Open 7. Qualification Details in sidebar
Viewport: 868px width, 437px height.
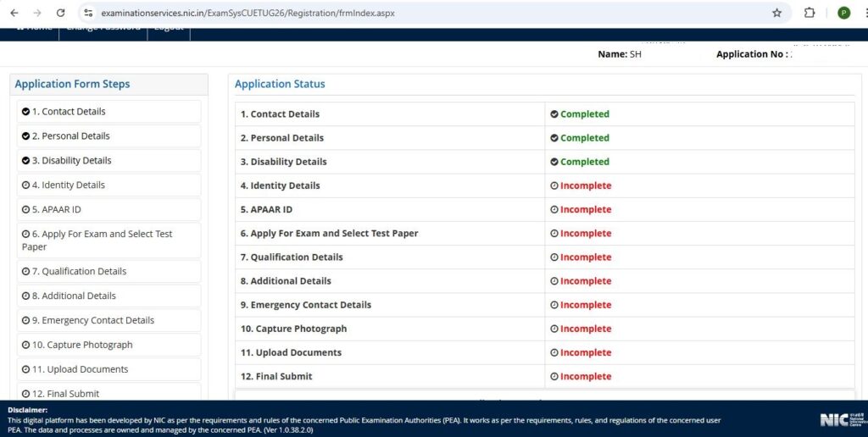coord(108,272)
